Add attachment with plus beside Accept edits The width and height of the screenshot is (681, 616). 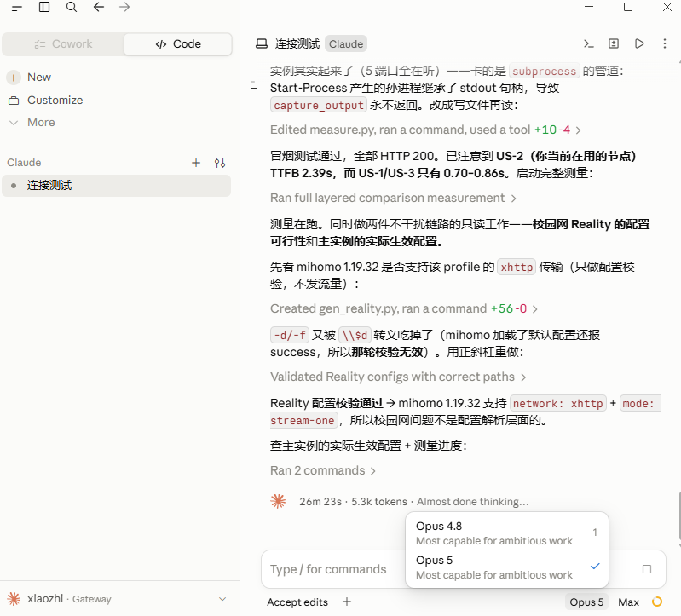[347, 602]
